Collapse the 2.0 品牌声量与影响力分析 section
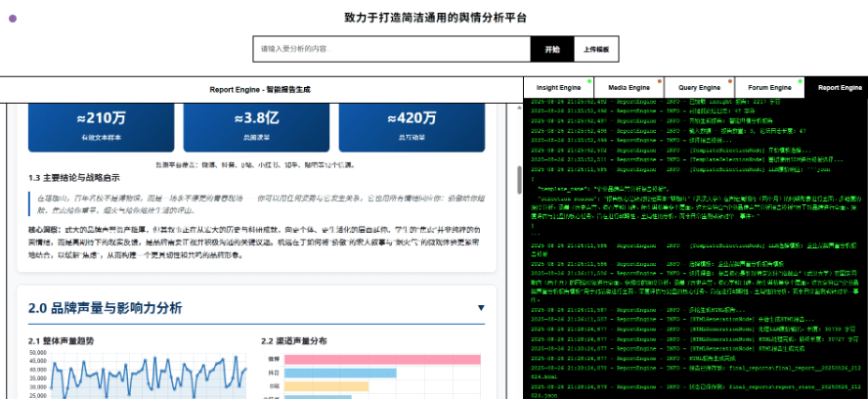868x399 pixels. coord(481,308)
